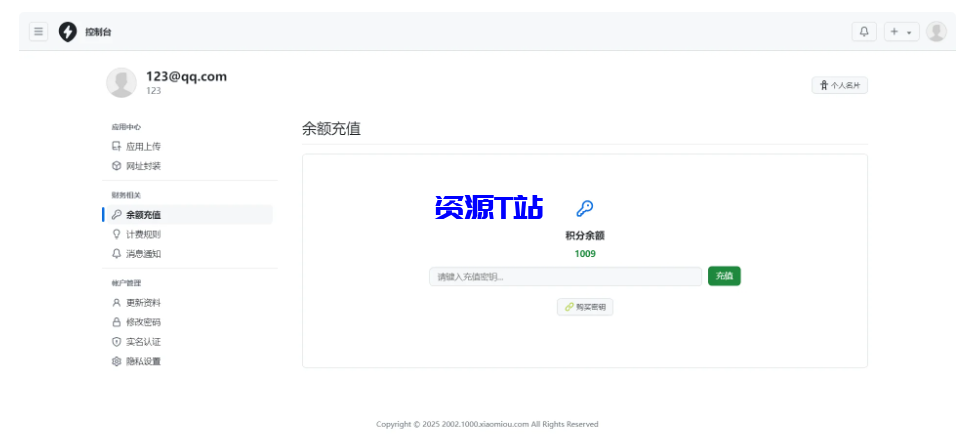
Task: Click the person icon beside 更新资料
Action: click(116, 302)
